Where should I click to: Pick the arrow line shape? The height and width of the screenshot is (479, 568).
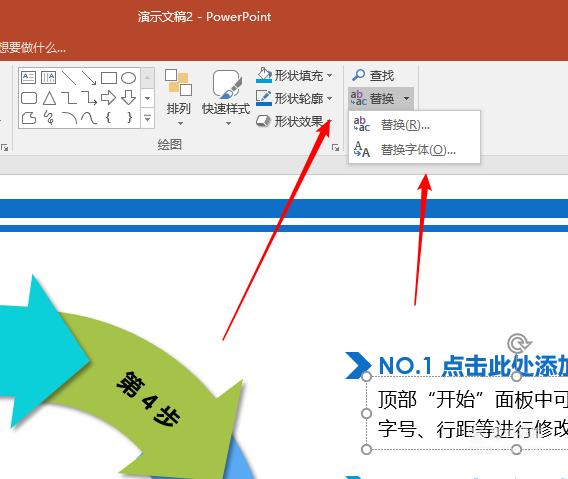click(89, 78)
